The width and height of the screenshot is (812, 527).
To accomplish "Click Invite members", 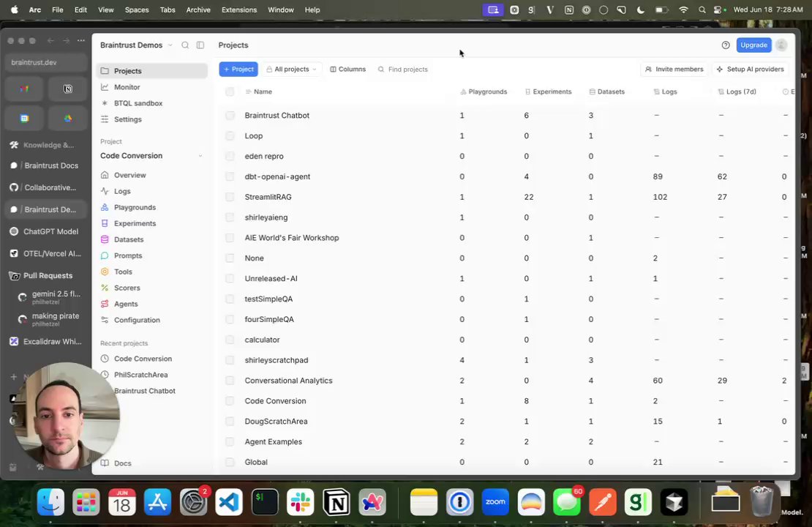I will [674, 69].
